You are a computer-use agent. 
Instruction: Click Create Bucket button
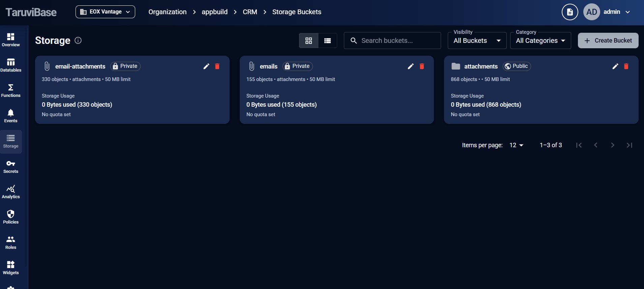pyautogui.click(x=608, y=41)
